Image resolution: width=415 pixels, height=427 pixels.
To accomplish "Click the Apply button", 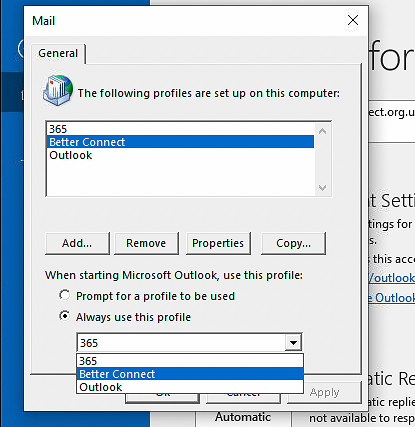I will click(324, 393).
